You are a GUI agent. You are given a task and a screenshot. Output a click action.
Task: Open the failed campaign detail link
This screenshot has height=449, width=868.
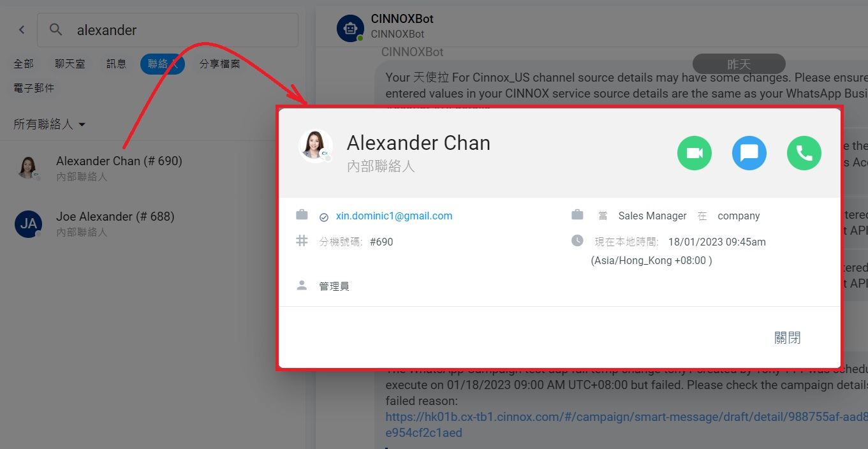click(x=626, y=425)
